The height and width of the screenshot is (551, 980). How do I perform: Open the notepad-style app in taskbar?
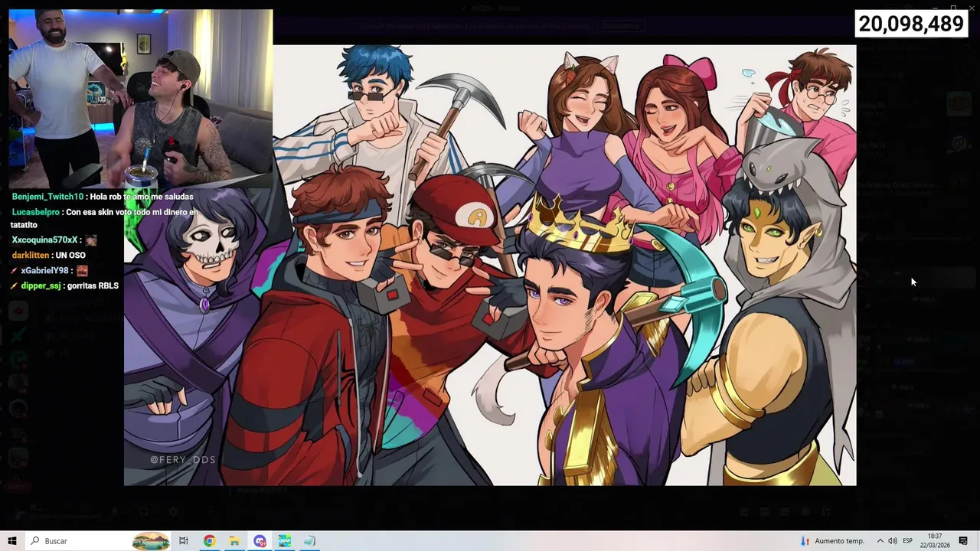point(310,541)
